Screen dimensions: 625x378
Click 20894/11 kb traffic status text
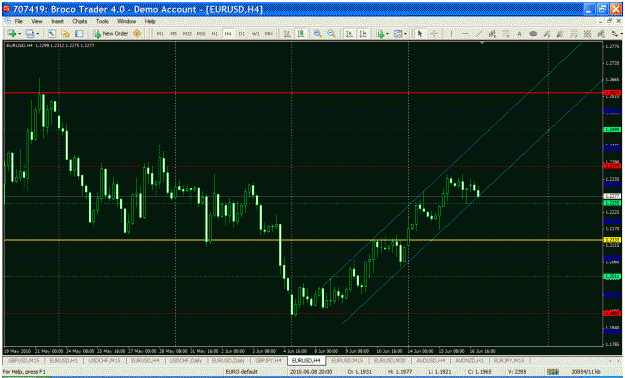coord(586,372)
